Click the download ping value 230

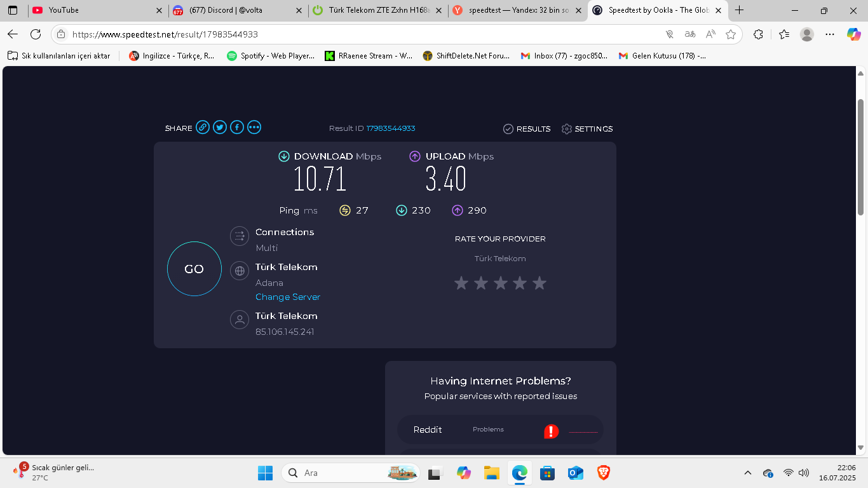421,210
